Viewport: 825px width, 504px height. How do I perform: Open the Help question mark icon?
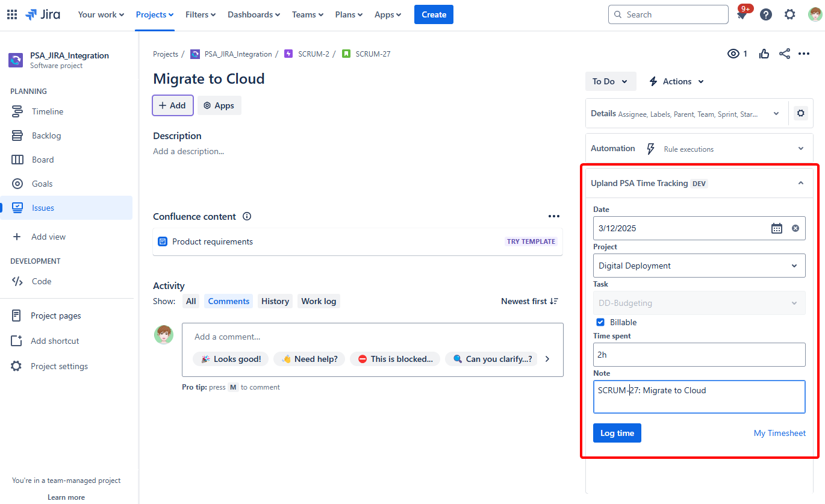tap(766, 14)
